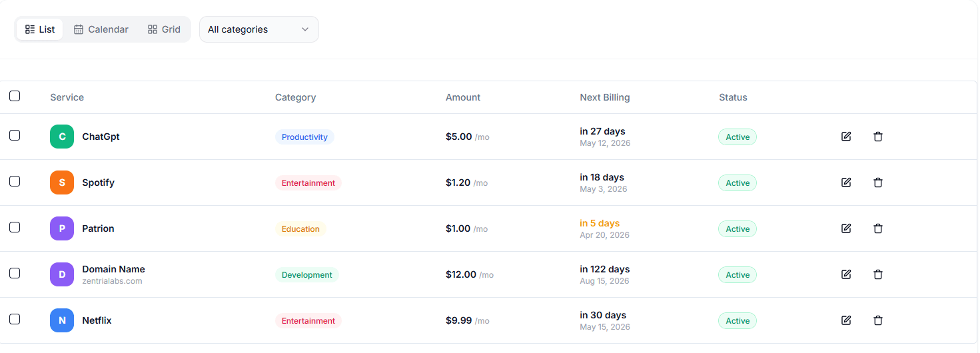Click the $9.99 amount
This screenshot has width=980, height=353.
point(459,320)
